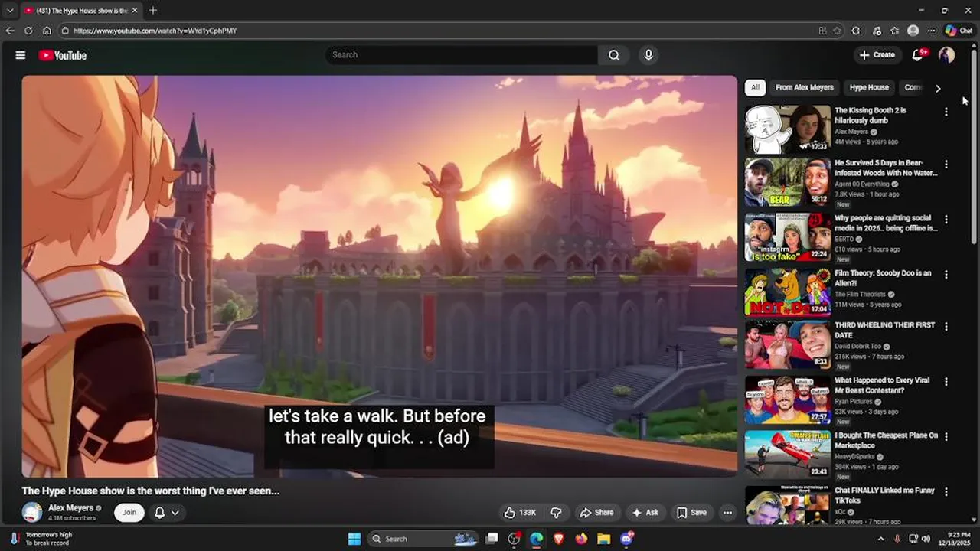Open the split screen icon in address bar
This screenshot has width=980, height=551.
coord(822,31)
